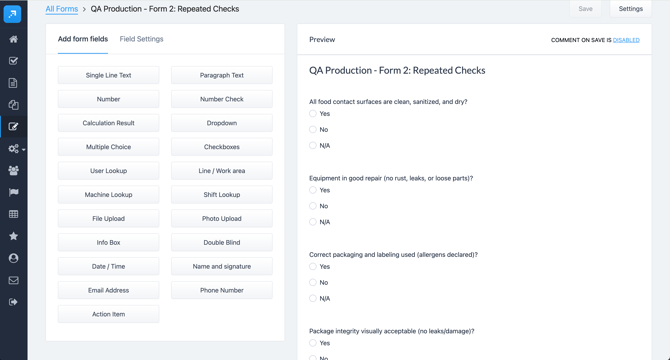Open the Home icon in sidebar
The image size is (670, 360).
(x=13, y=39)
